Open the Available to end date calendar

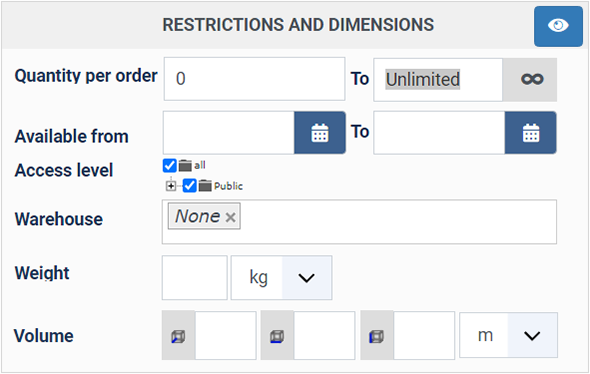point(531,132)
